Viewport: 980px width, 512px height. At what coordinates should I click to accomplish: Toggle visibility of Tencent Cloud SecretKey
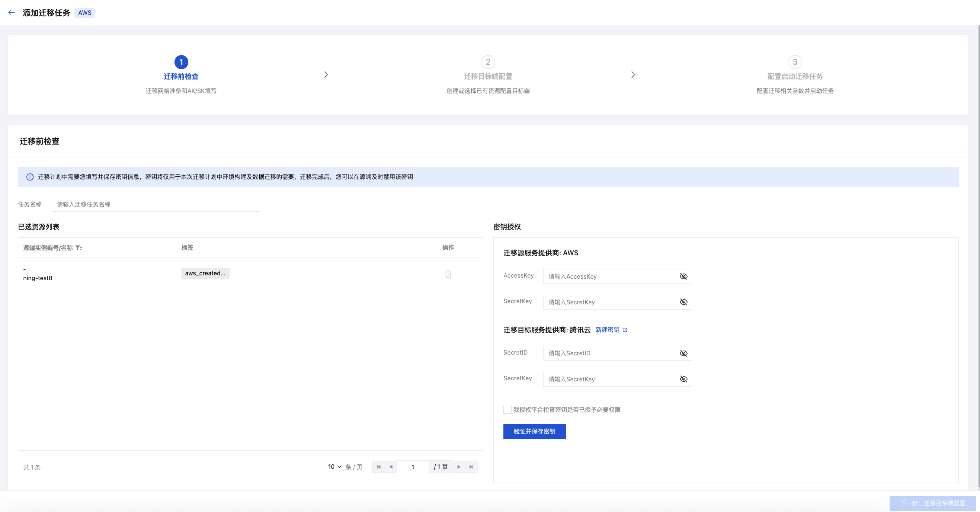pyautogui.click(x=683, y=379)
